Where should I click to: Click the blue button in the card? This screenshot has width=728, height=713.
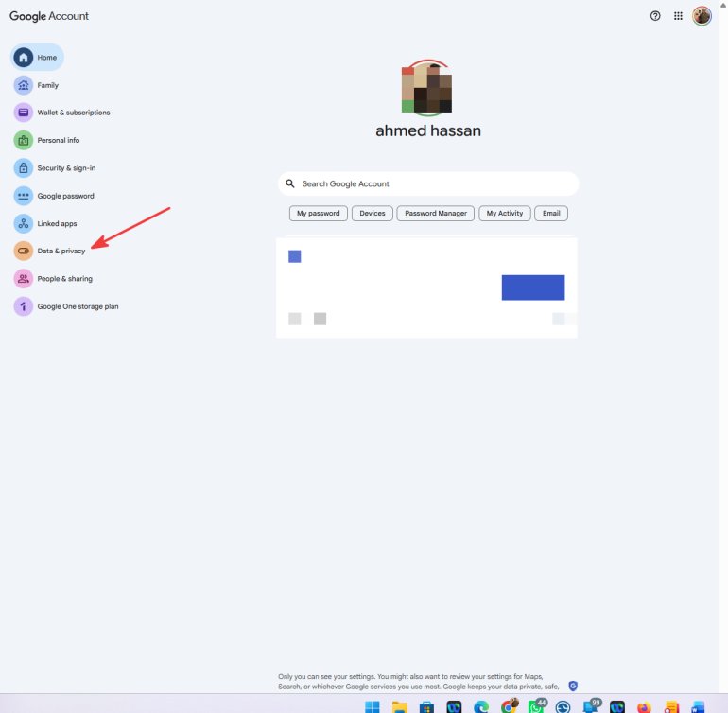click(533, 287)
